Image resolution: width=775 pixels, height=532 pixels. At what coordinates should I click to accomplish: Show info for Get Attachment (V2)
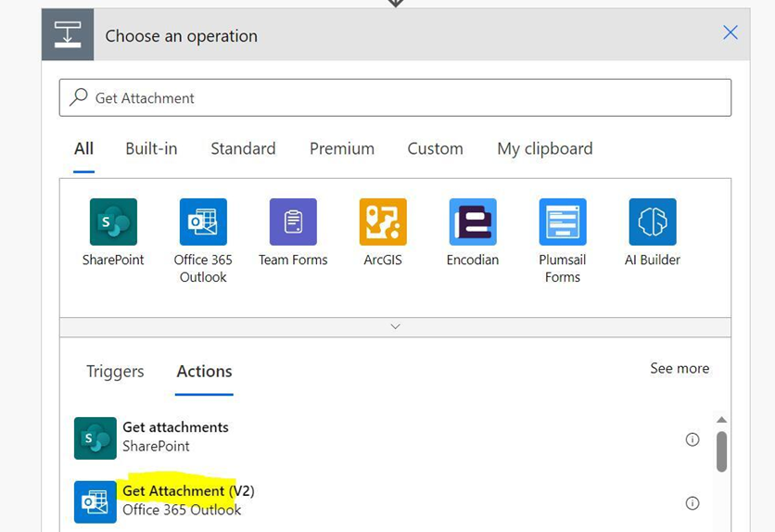[692, 503]
